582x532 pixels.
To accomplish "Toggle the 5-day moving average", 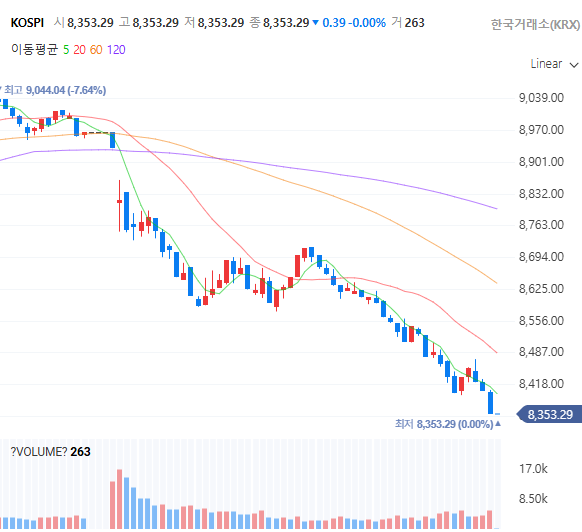I will click(66, 50).
